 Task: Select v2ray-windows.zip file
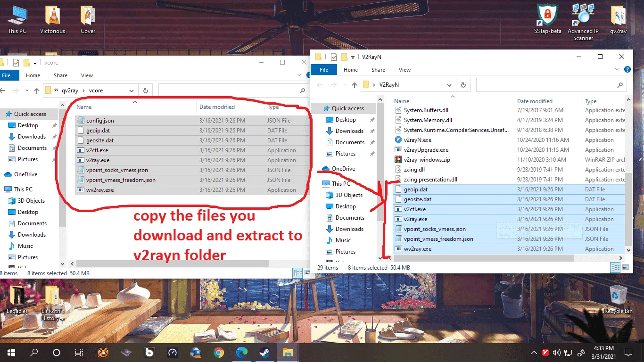click(509, 160)
